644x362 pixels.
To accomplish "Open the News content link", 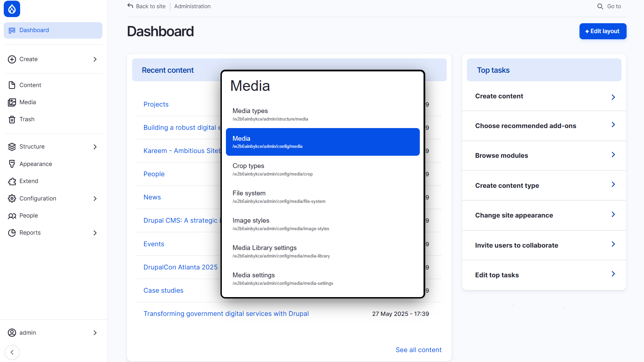I will [152, 197].
